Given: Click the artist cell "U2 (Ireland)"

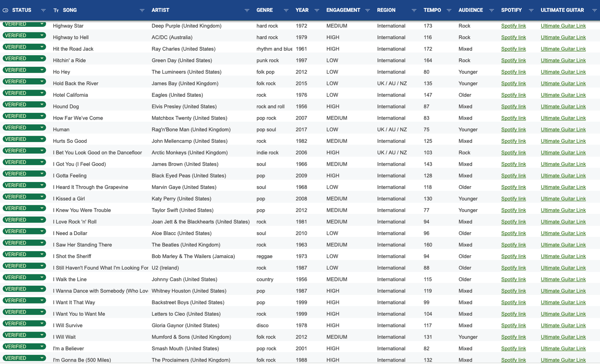Looking at the screenshot, I should coord(165,268).
